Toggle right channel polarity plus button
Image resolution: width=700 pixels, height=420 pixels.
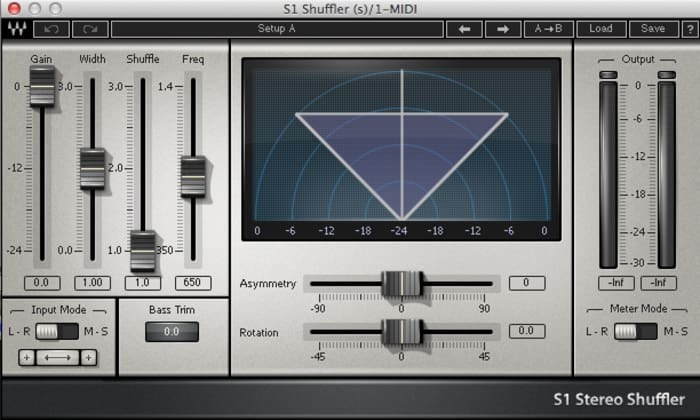tap(89, 358)
